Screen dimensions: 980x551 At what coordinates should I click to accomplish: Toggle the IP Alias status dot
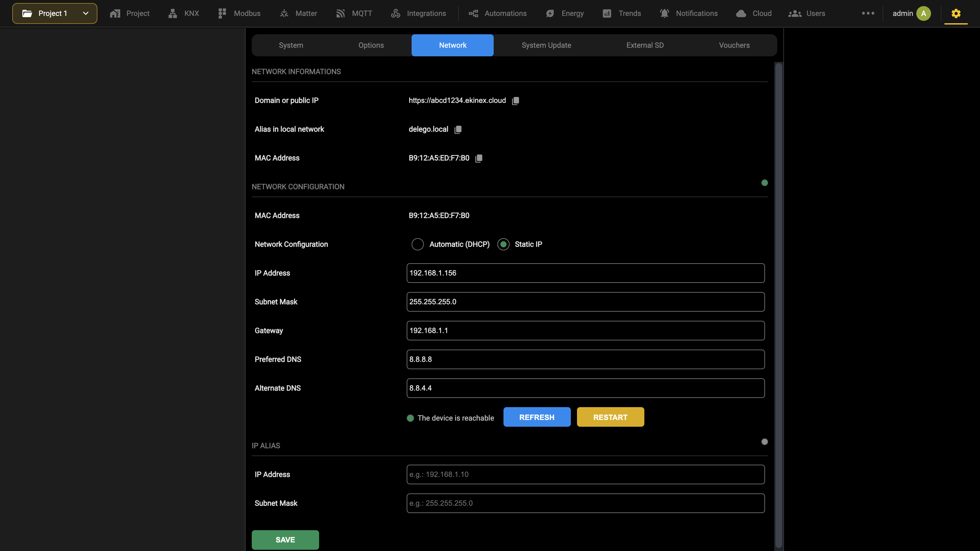765,442
